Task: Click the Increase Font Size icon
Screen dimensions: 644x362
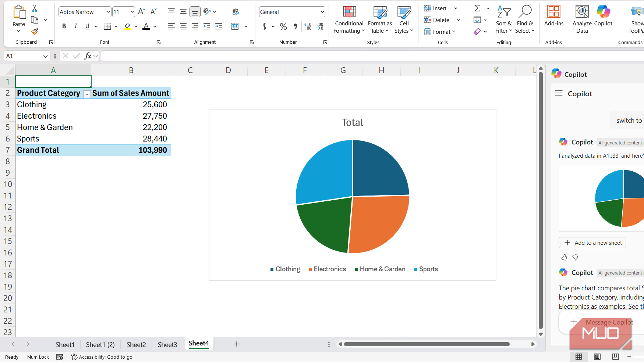Action: coord(141,12)
